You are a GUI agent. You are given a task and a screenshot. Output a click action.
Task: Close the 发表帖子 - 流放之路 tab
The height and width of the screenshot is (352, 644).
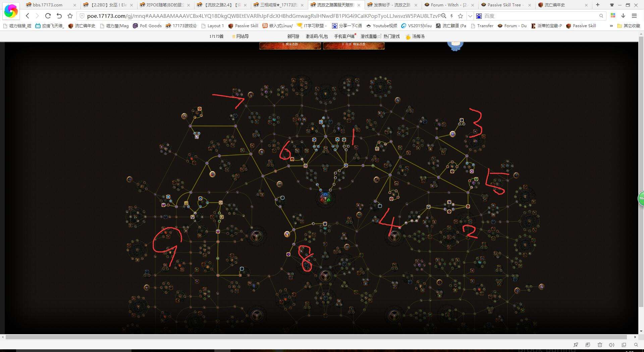pos(416,5)
